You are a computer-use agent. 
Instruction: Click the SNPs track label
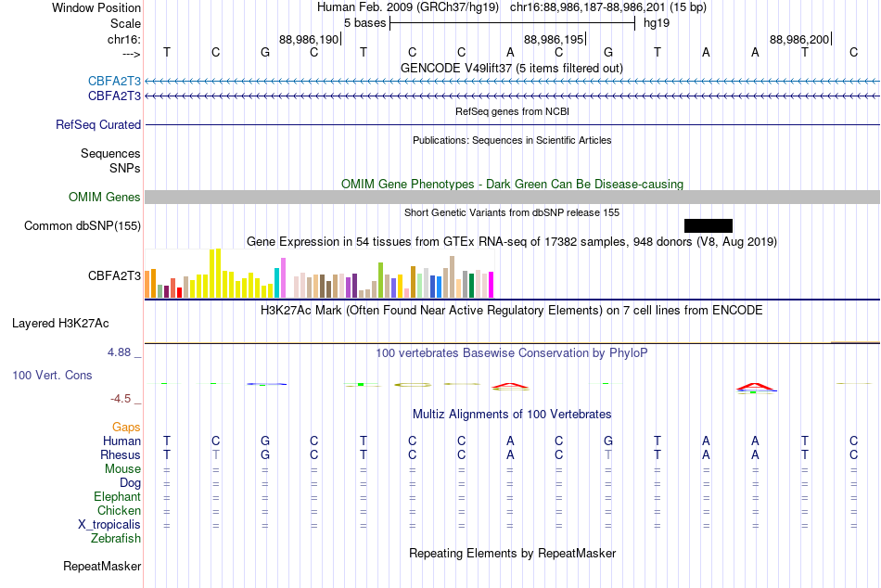pos(125,168)
